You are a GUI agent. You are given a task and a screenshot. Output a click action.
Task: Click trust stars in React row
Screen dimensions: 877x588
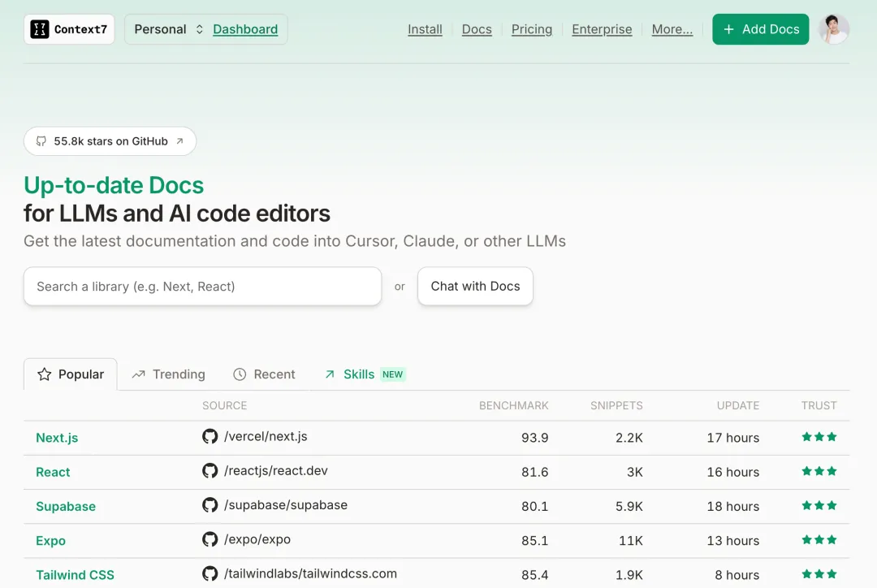(x=819, y=471)
